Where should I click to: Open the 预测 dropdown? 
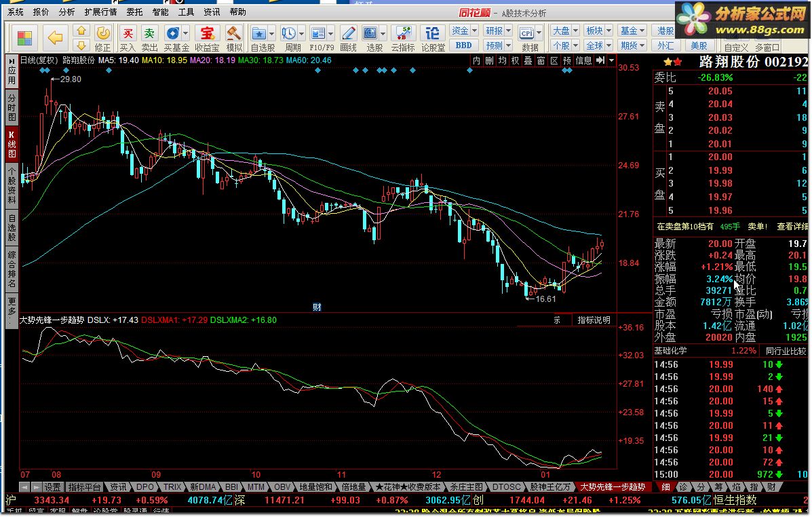point(498,45)
